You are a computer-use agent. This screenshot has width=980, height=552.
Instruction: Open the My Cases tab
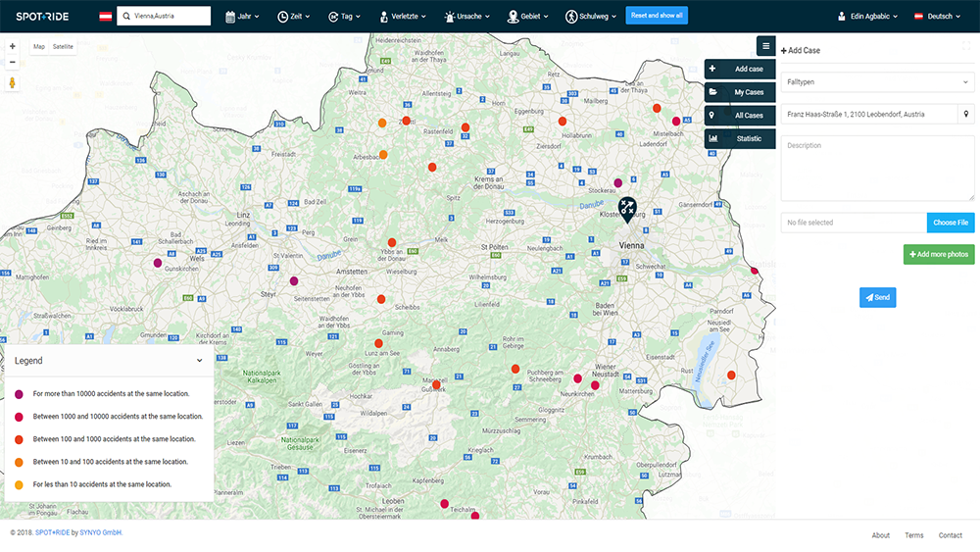click(x=740, y=92)
